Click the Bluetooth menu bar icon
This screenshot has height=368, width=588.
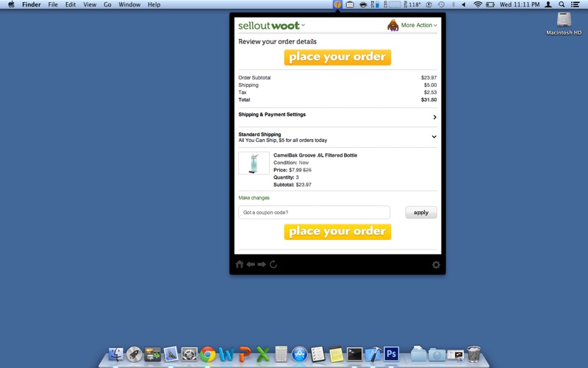click(453, 4)
